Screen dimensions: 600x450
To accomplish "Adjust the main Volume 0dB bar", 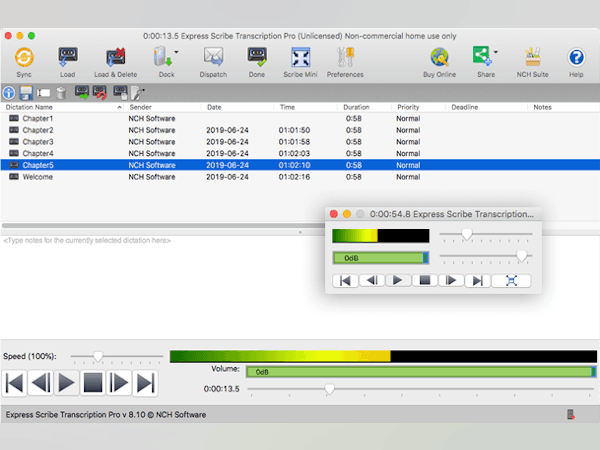I will click(421, 372).
